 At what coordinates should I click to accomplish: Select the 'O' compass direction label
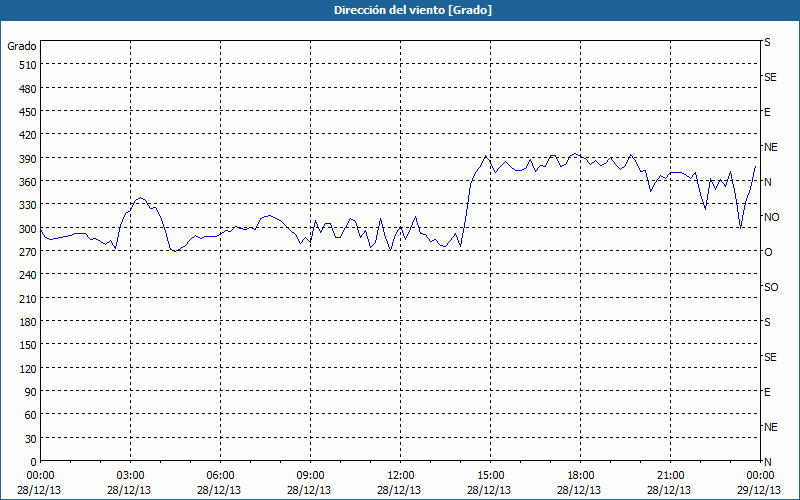768,252
